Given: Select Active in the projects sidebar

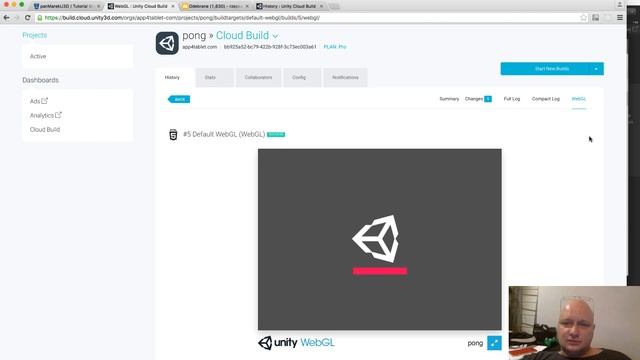Looking at the screenshot, I should 38,56.
